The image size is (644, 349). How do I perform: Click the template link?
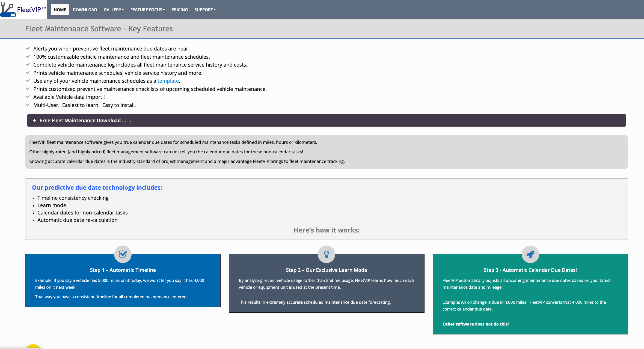[168, 81]
